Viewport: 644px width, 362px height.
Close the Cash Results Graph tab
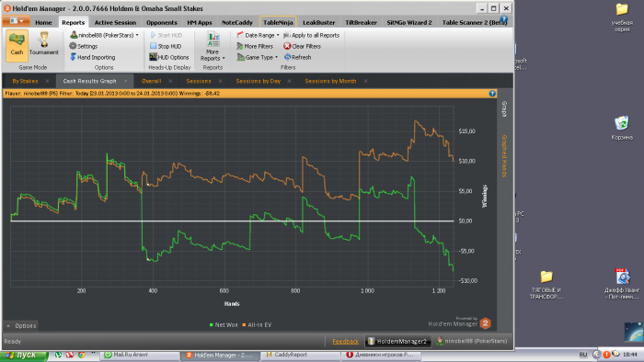[126, 81]
